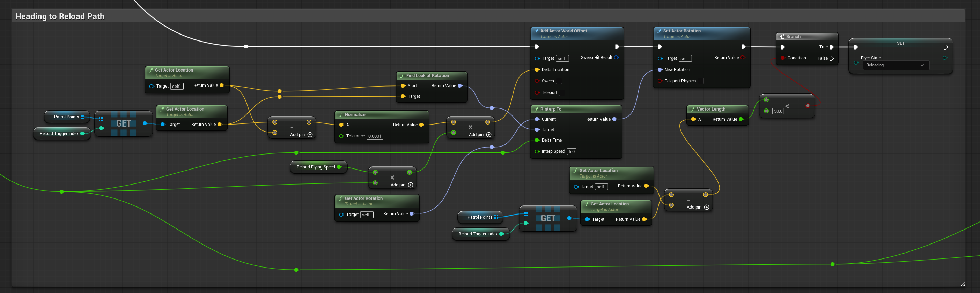Click the Patrol Points variable next to lower GET
This screenshot has height=293, width=980.
click(480, 217)
